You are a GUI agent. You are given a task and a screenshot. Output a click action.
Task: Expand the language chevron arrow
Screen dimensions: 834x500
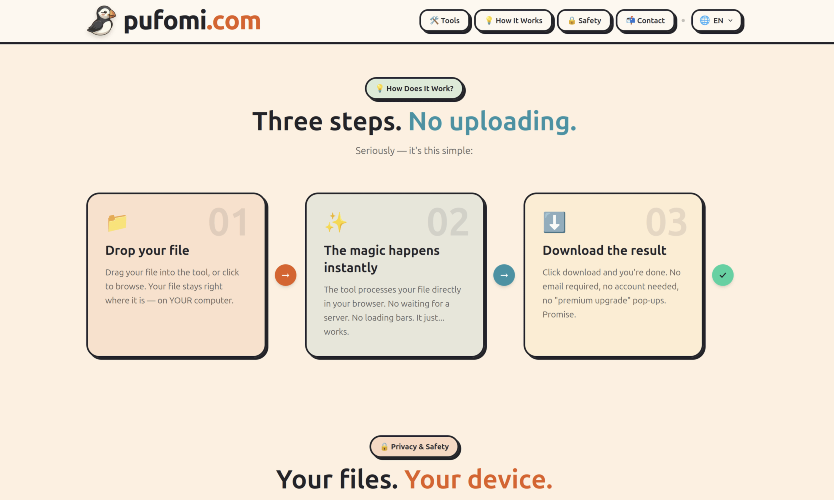coord(730,20)
